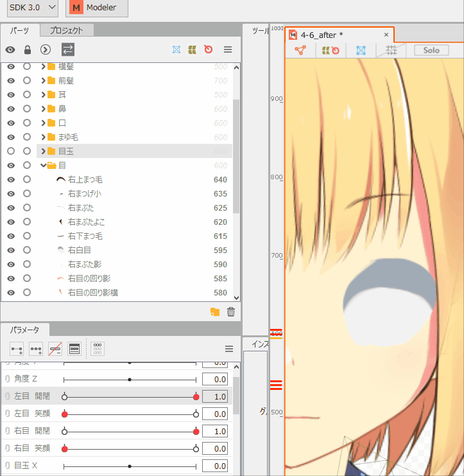This screenshot has height=476, width=464.
Task: Toggle visibility of 横髪 folder
Action: (x=11, y=66)
